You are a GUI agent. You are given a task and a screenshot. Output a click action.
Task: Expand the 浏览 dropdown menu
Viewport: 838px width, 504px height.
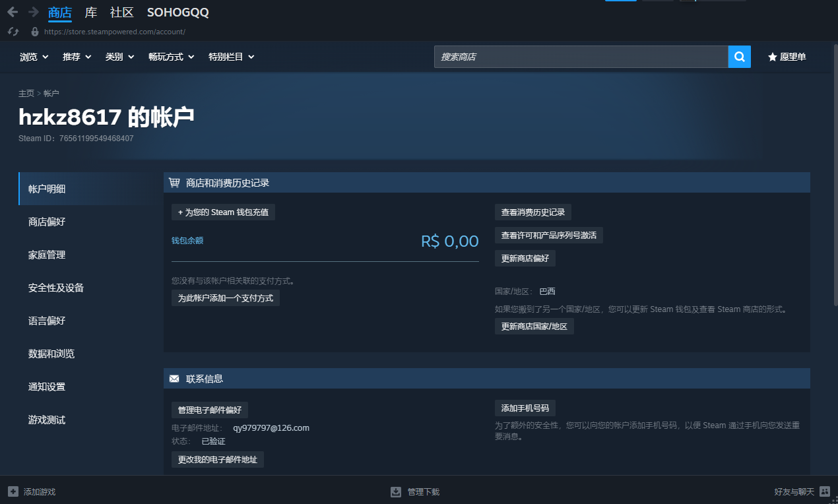coord(34,57)
